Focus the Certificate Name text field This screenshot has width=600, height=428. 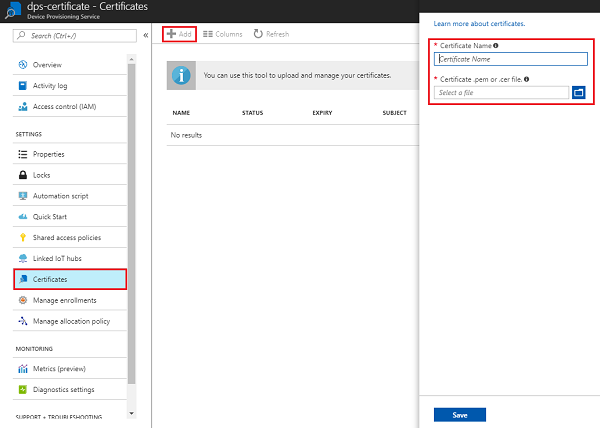pyautogui.click(x=510, y=59)
